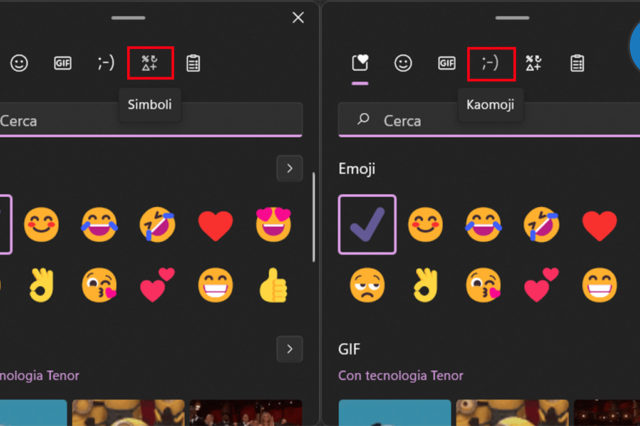Image resolution: width=640 pixels, height=426 pixels.
Task: Pick red heart emoji in right panel
Action: click(x=599, y=226)
